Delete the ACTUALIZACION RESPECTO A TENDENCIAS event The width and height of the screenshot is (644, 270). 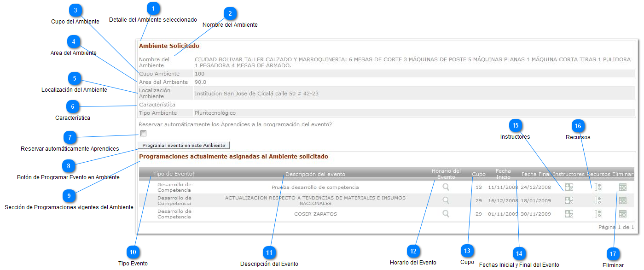pyautogui.click(x=623, y=200)
